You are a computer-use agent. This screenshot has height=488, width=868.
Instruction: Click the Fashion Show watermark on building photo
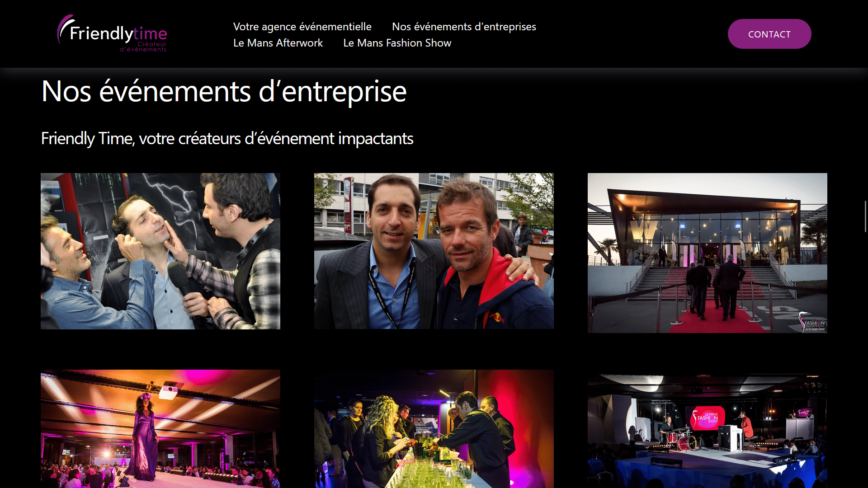[812, 322]
